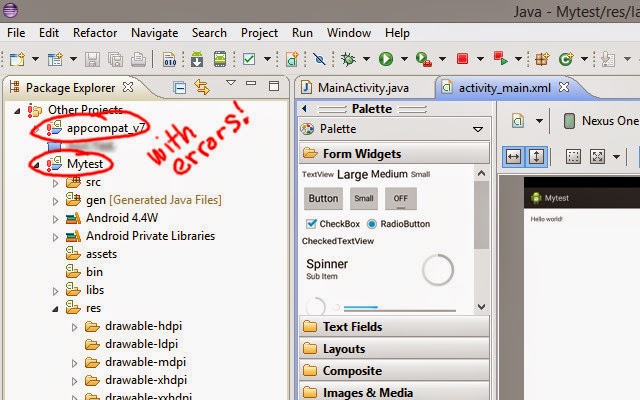Click the skip breakpoints toolbar icon
The height and width of the screenshot is (400, 640).
click(319, 60)
